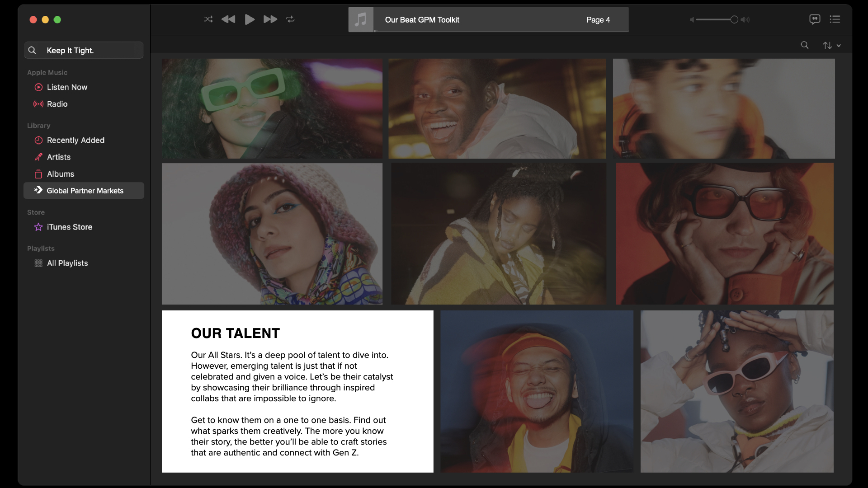This screenshot has height=488, width=868.
Task: Show the Up Next queue list
Action: tap(835, 19)
